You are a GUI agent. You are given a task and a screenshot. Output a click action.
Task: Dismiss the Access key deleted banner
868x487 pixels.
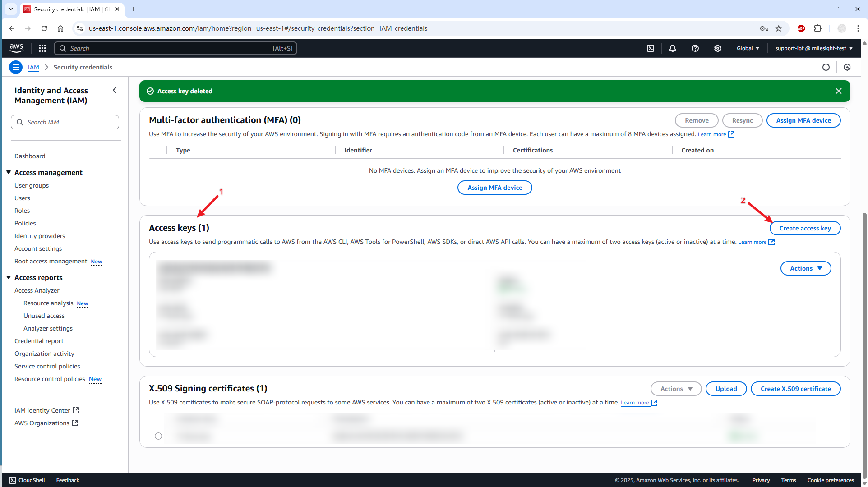839,91
